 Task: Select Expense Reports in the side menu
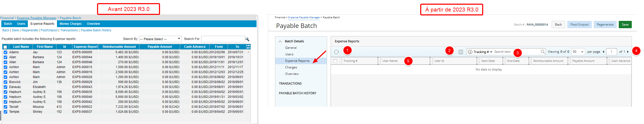coord(297,61)
